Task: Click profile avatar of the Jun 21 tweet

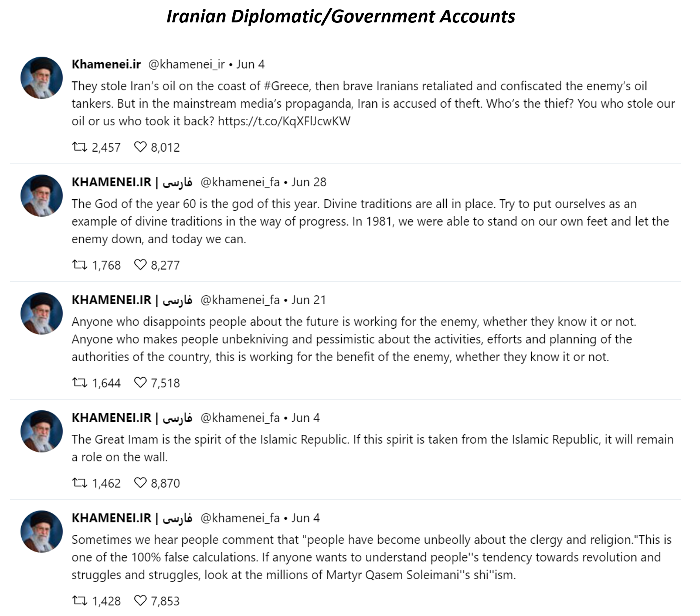Action: pos(42,313)
